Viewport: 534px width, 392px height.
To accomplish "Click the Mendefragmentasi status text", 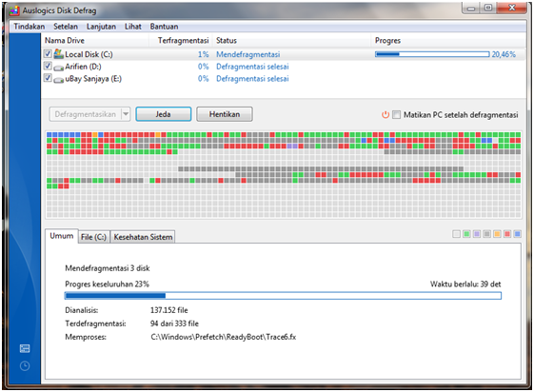I will tap(248, 54).
